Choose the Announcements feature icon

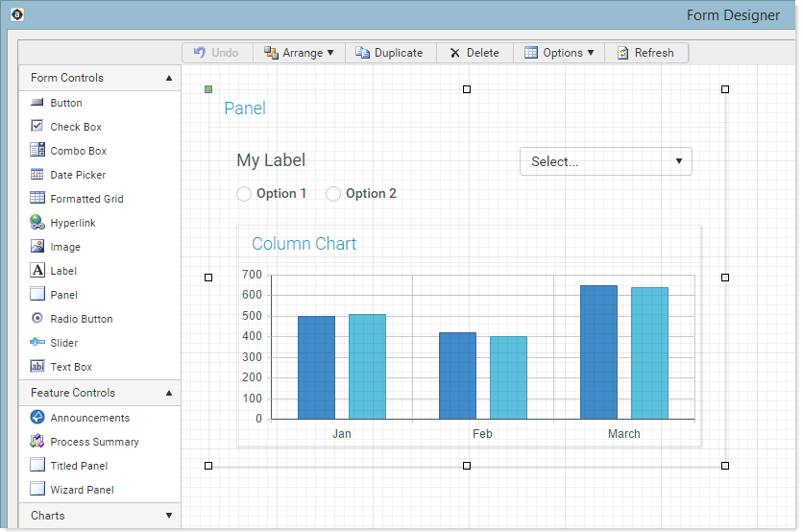coord(37,418)
